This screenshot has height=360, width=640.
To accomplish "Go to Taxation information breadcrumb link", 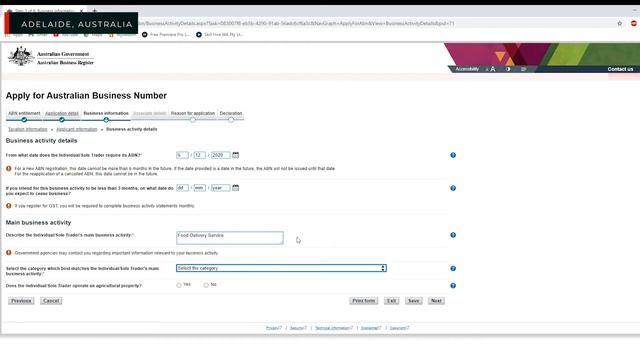I will 27,129.
